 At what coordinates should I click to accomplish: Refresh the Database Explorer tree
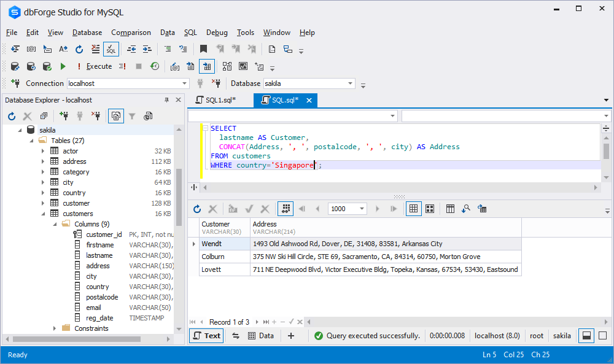12,116
